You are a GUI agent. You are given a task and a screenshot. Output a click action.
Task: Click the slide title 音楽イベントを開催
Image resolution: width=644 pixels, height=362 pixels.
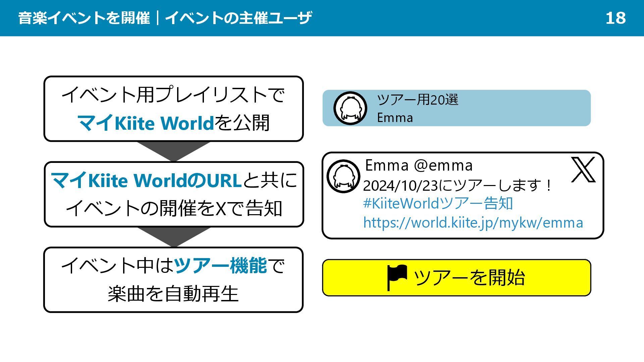pyautogui.click(x=84, y=18)
